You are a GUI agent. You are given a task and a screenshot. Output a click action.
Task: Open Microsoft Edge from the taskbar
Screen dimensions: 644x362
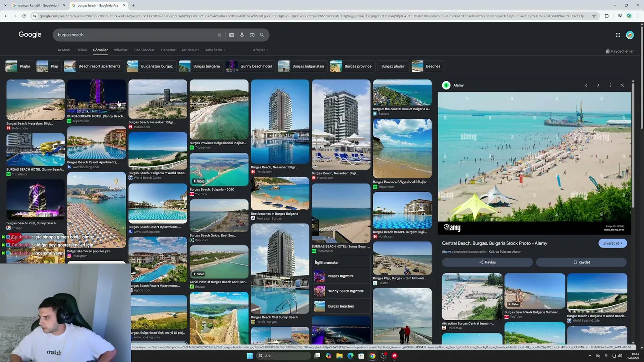tap(350, 356)
